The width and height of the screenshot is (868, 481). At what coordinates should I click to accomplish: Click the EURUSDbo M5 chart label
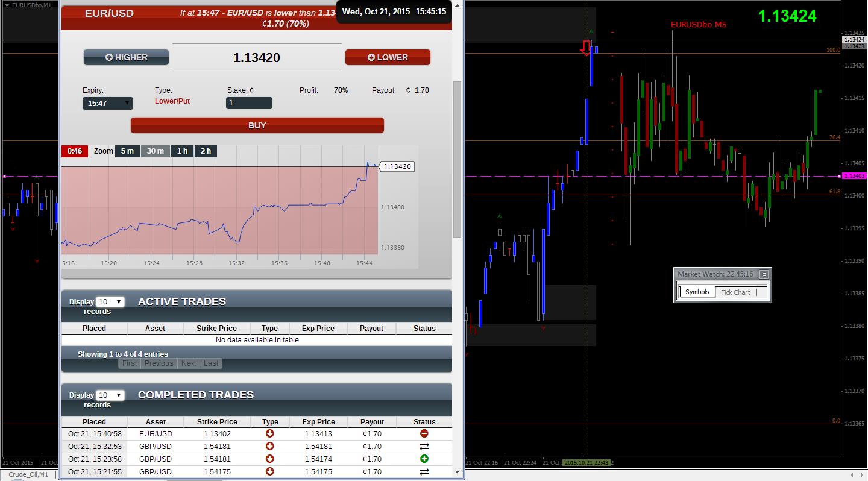coord(699,25)
